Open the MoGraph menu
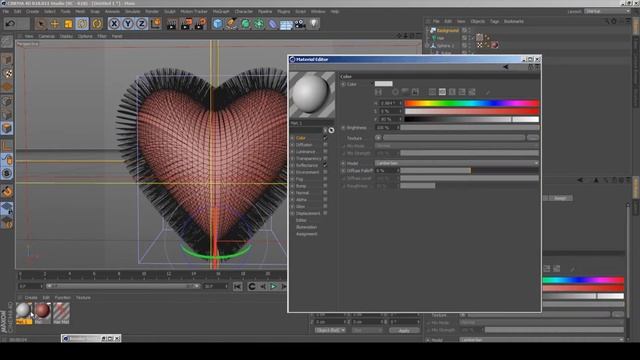This screenshot has height=360, width=640. click(x=221, y=11)
